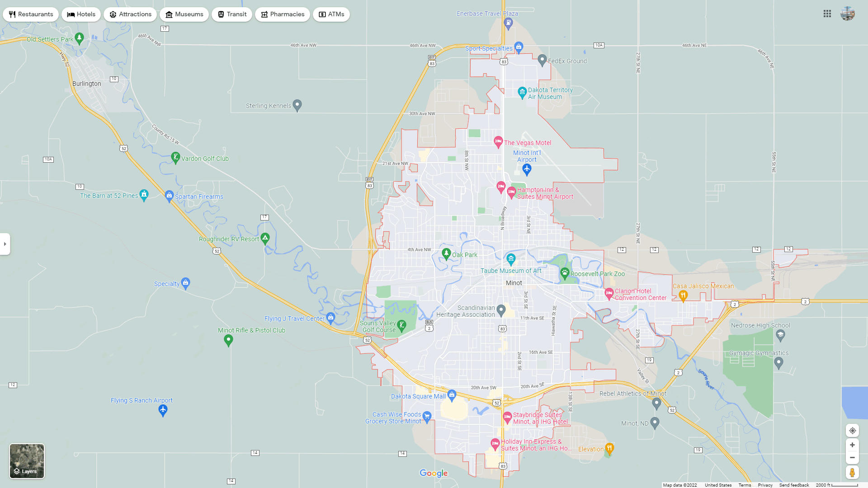868x488 pixels.
Task: Select the Transit tab
Action: point(231,14)
